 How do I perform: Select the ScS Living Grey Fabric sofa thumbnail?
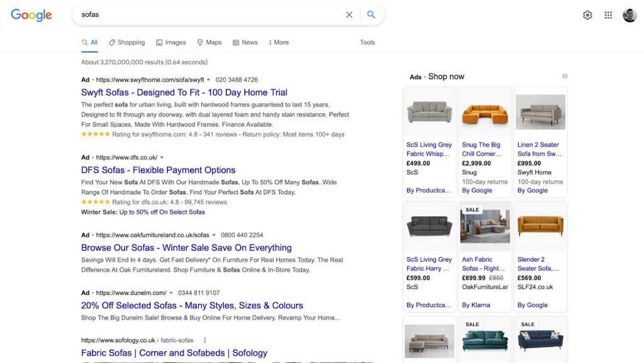[x=430, y=111]
